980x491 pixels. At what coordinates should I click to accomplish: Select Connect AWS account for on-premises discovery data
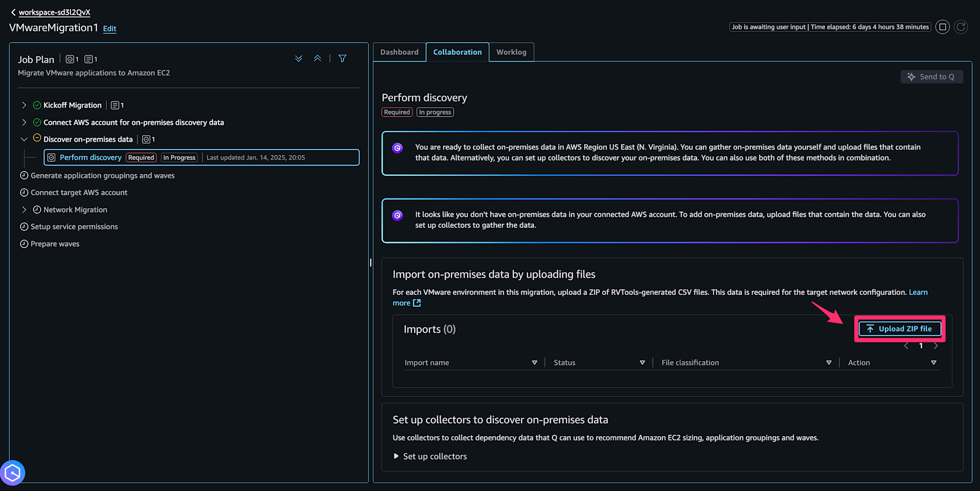[133, 123]
